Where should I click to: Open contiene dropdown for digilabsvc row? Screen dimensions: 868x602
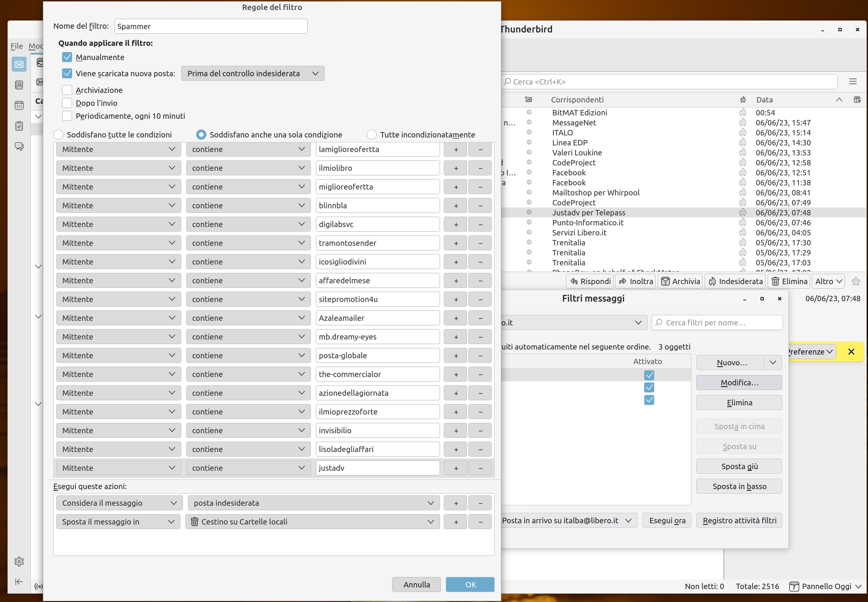(248, 224)
